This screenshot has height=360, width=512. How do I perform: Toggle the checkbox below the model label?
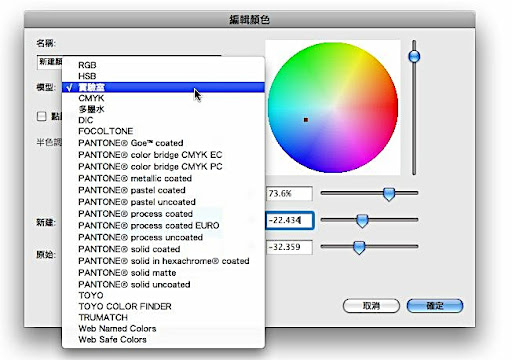(41, 116)
